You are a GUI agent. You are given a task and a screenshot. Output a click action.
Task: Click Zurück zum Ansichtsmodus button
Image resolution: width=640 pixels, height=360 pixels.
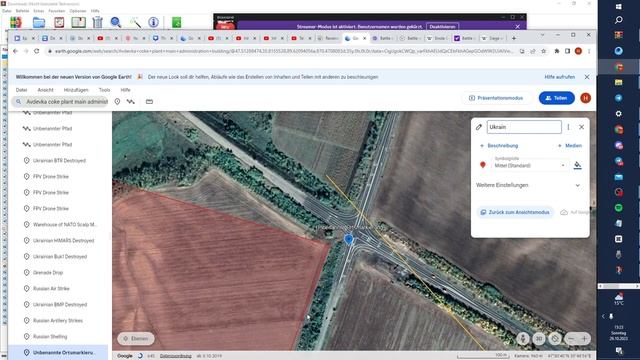click(516, 212)
